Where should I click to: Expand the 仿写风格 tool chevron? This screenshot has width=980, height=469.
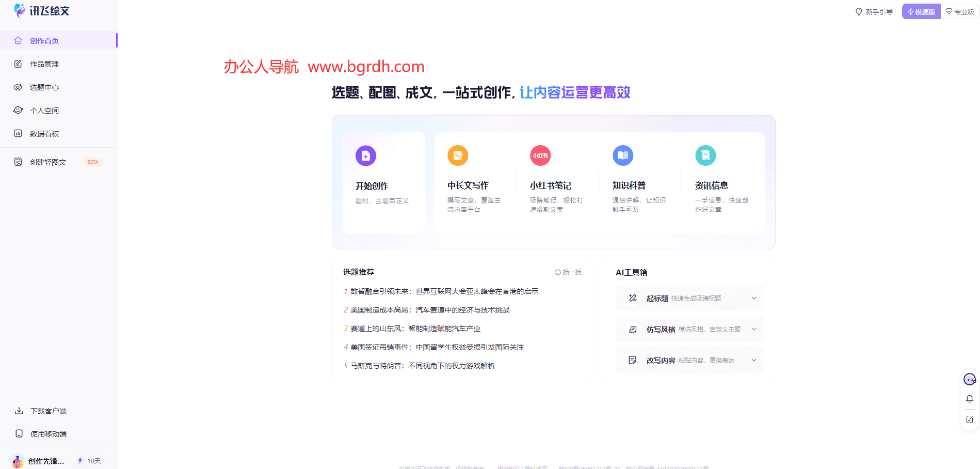[754, 329]
